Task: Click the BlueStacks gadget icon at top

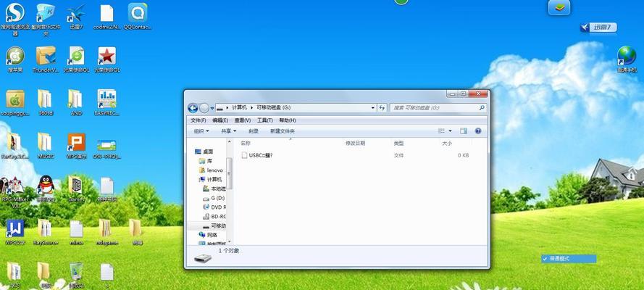Action: point(559,7)
